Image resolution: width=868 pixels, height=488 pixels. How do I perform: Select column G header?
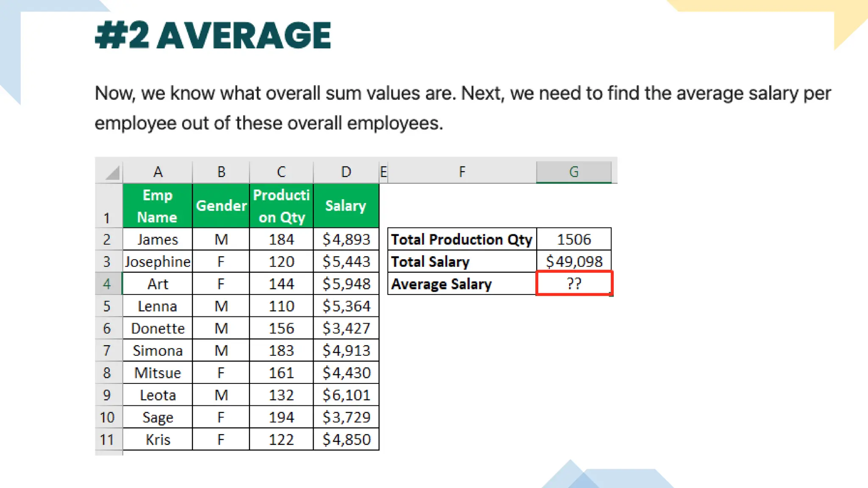pyautogui.click(x=573, y=172)
